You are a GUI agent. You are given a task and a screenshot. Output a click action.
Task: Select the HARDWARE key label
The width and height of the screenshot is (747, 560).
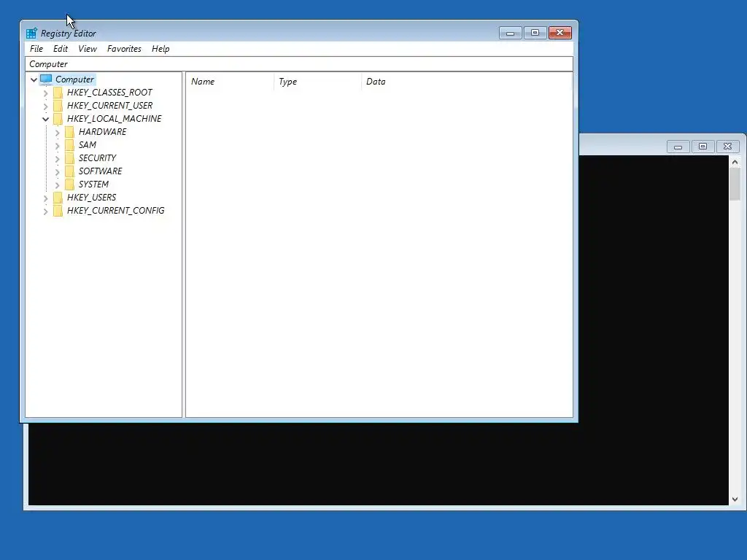[102, 131]
